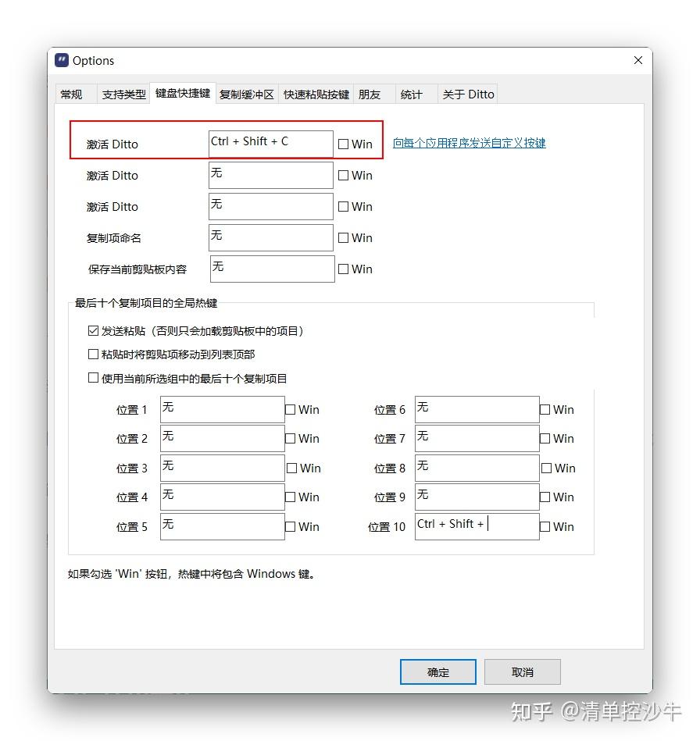Screen dimensions: 700x741
Task: Toggle the Win checkbox for 位置 1
Action: (291, 410)
